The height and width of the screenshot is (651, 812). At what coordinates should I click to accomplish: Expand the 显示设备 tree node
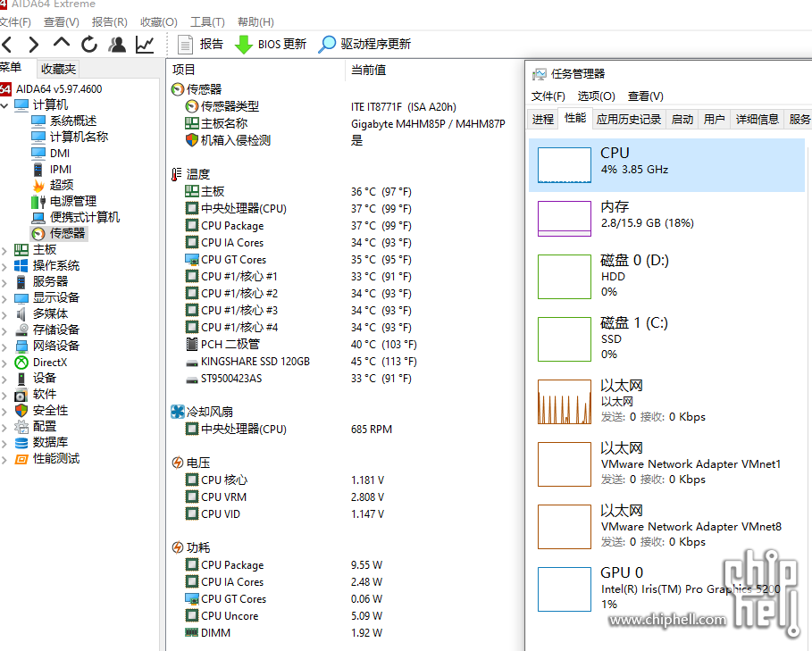click(x=4, y=299)
